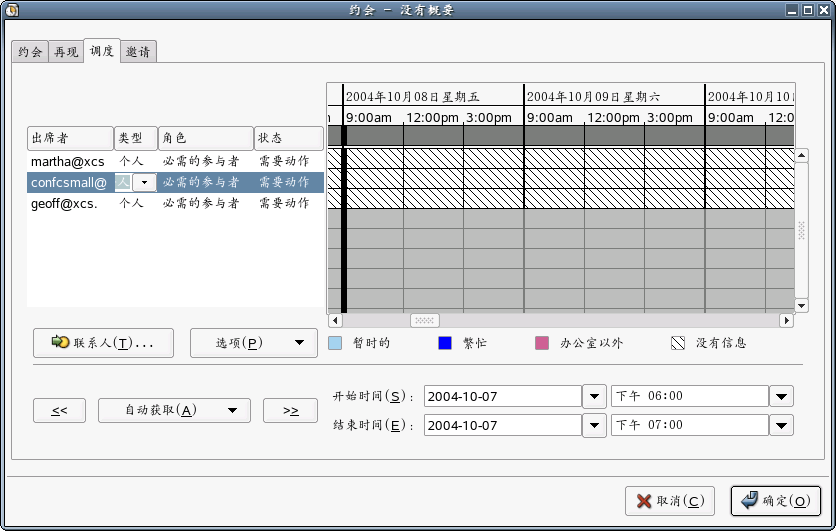Viewport: 836px width, 531px height.
Task: Click the horizontal scrollbar left arrow
Action: point(335,320)
